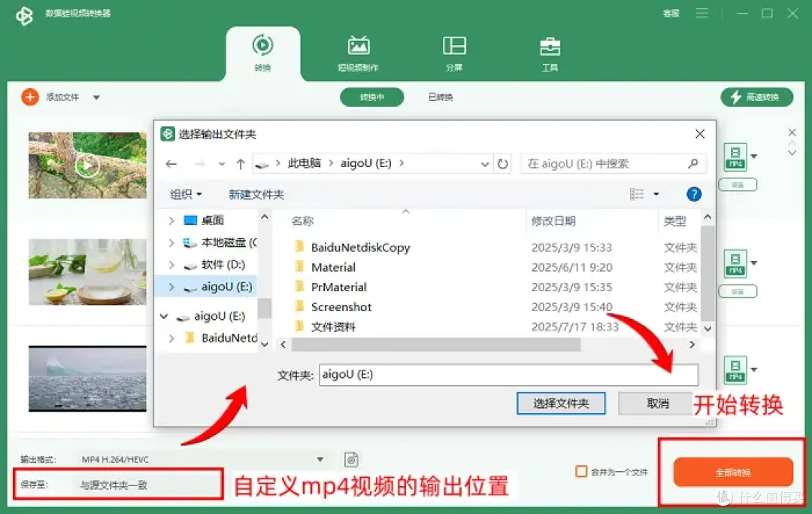The height and width of the screenshot is (514, 812).
Task: Show the 转换中 list
Action: coord(372,97)
